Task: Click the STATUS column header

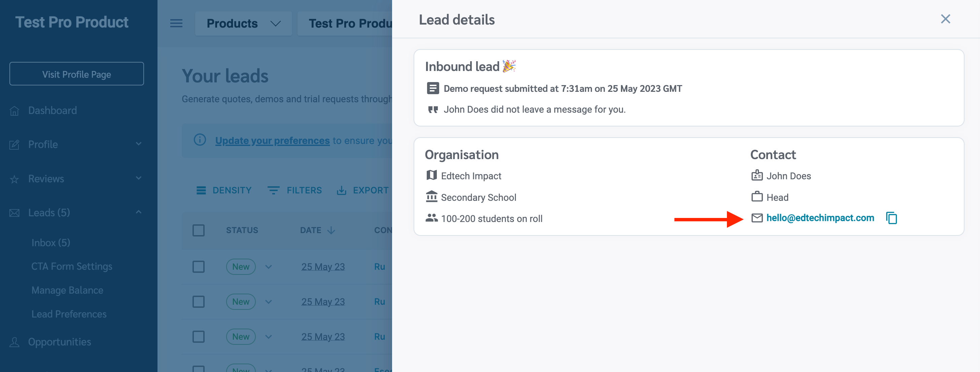Action: pyautogui.click(x=242, y=230)
